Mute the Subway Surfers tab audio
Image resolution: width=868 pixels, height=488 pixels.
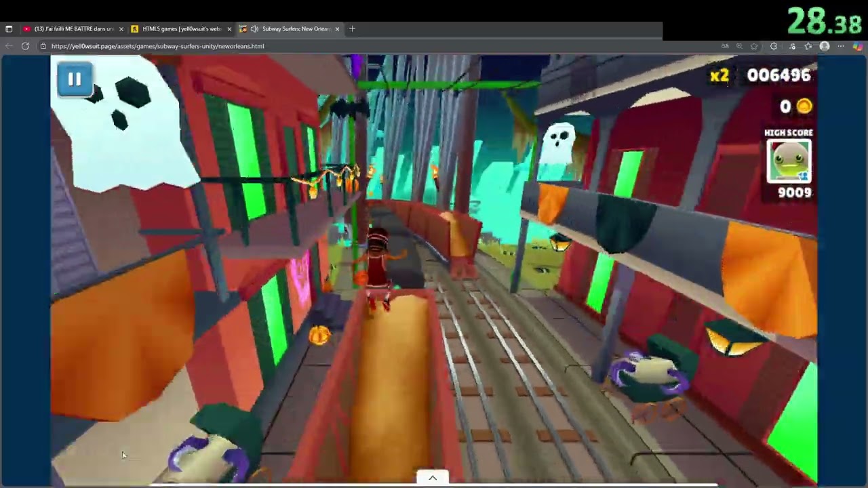point(254,29)
